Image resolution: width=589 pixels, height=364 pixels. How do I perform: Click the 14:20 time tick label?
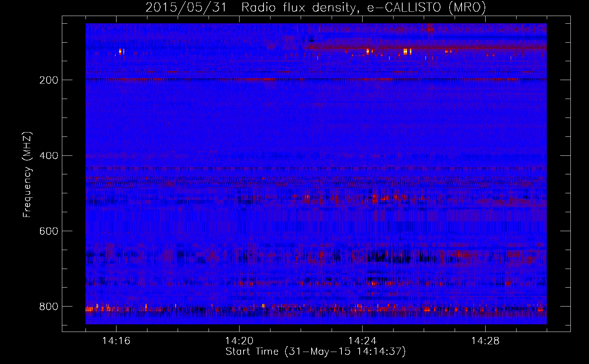click(x=239, y=341)
